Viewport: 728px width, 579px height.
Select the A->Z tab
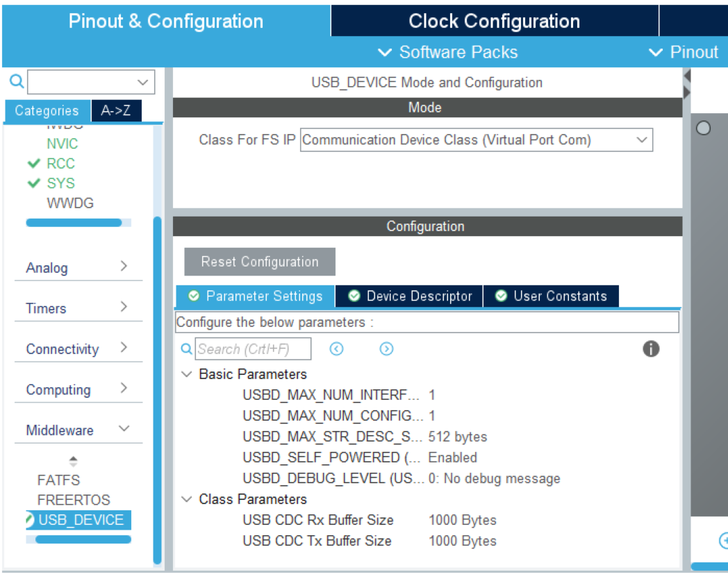click(116, 110)
